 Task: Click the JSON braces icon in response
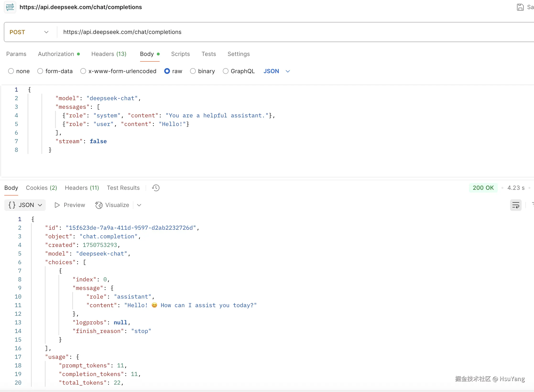click(12, 205)
